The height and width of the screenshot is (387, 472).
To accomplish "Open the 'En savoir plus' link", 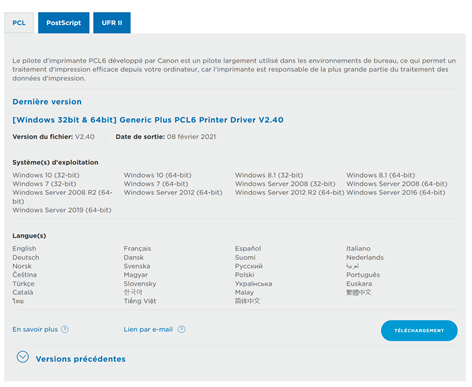I will point(35,329).
